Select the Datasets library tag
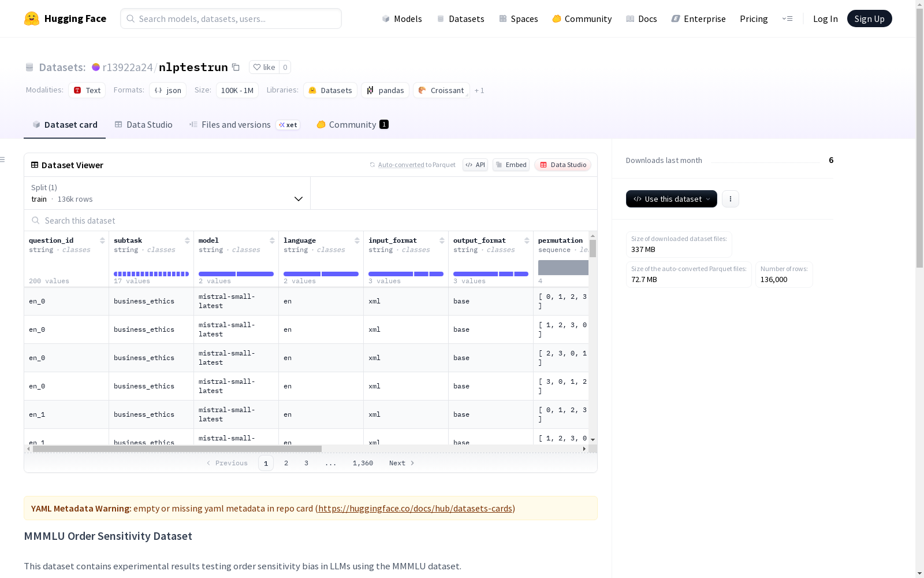This screenshot has width=924, height=578. [330, 90]
